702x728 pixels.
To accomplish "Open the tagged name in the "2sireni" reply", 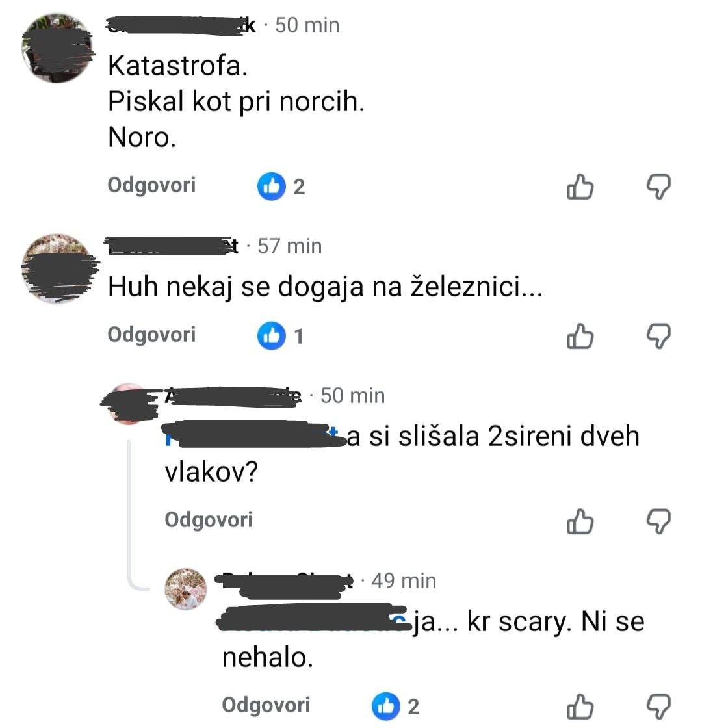I will point(255,436).
